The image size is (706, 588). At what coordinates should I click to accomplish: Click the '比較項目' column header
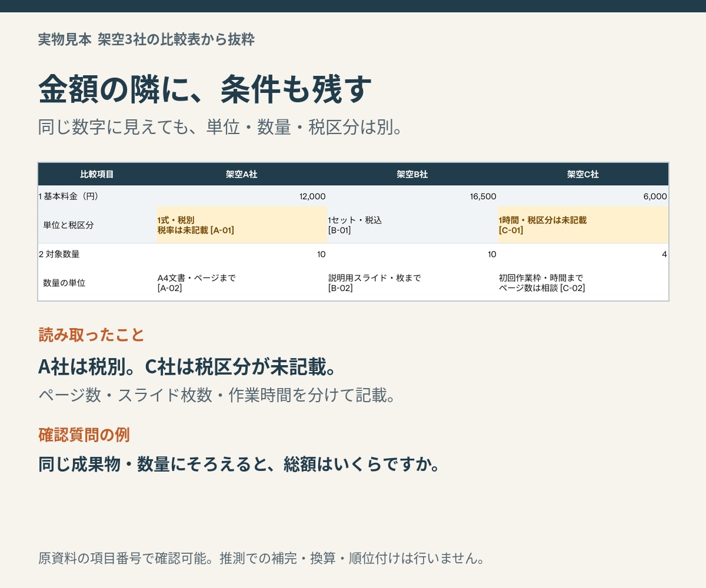(97, 174)
